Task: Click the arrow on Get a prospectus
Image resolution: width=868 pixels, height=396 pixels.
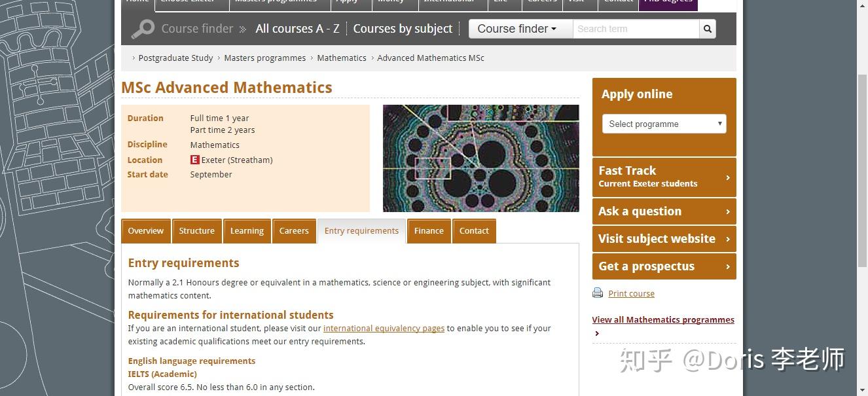Action: coord(728,266)
